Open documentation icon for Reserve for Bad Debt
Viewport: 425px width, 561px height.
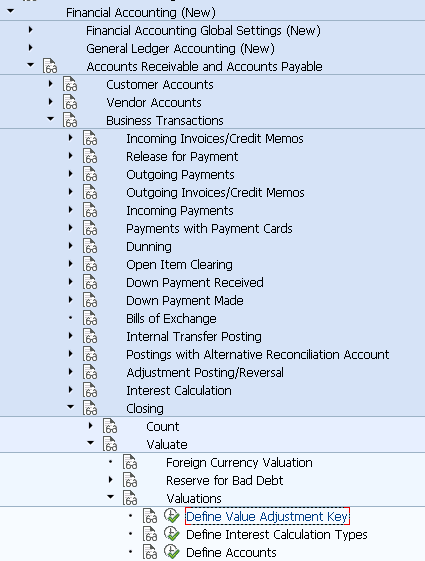point(130,480)
